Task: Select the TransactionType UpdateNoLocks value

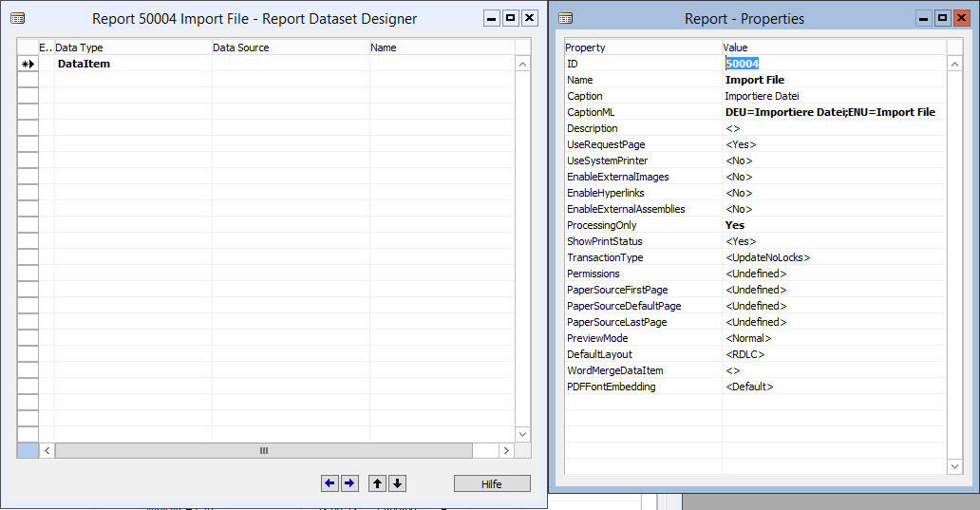Action: (835, 257)
